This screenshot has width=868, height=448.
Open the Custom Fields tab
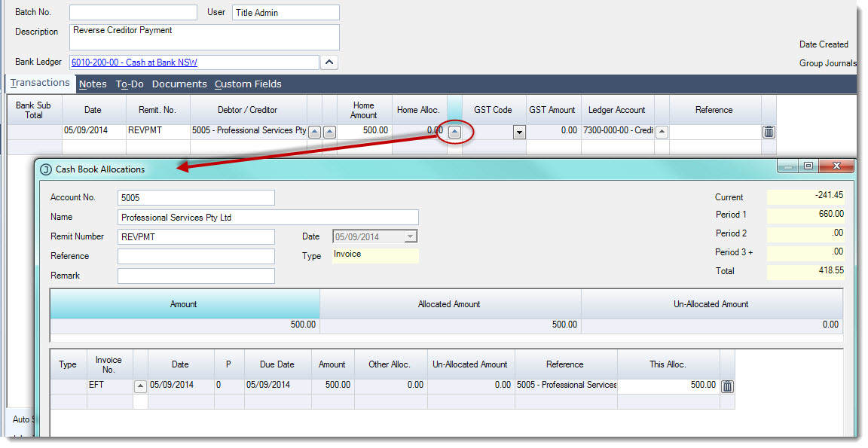pyautogui.click(x=248, y=84)
